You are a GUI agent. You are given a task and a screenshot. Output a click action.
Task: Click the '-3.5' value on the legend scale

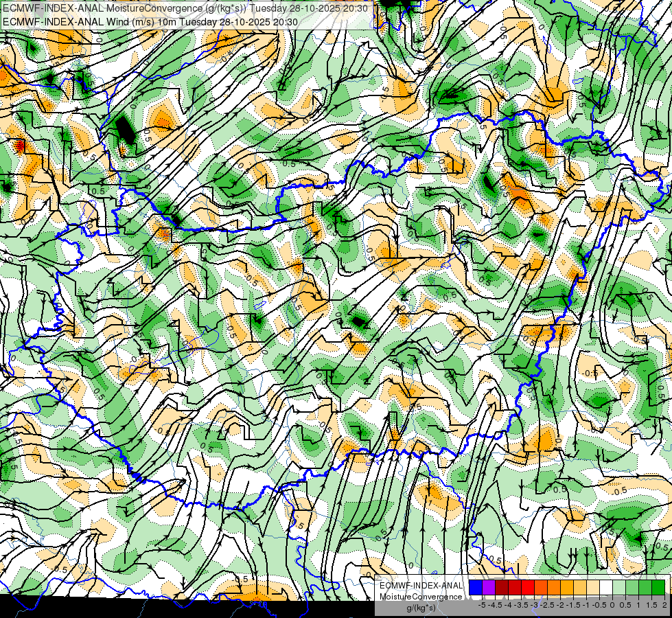(x=521, y=605)
